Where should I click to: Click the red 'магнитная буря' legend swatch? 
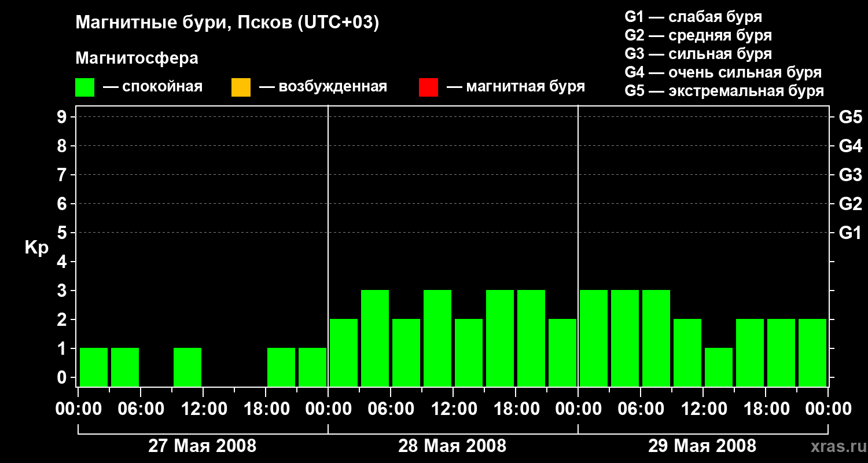coord(428,87)
